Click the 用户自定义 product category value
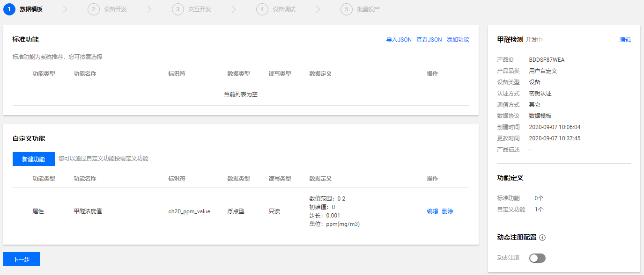This screenshot has width=644, height=275. [543, 71]
